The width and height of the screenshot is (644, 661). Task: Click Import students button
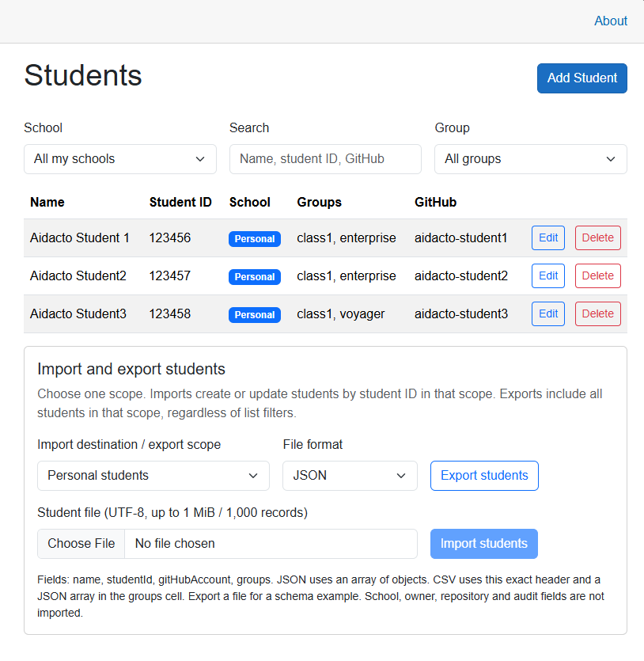tap(484, 543)
